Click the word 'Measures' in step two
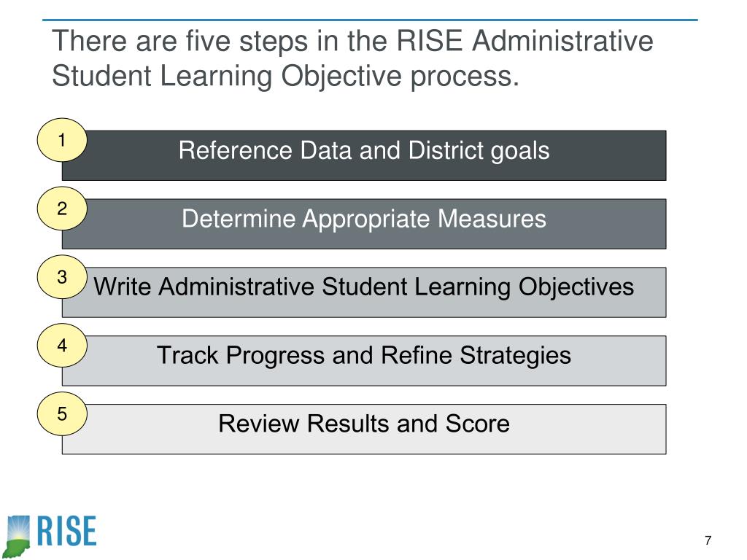 (492, 219)
